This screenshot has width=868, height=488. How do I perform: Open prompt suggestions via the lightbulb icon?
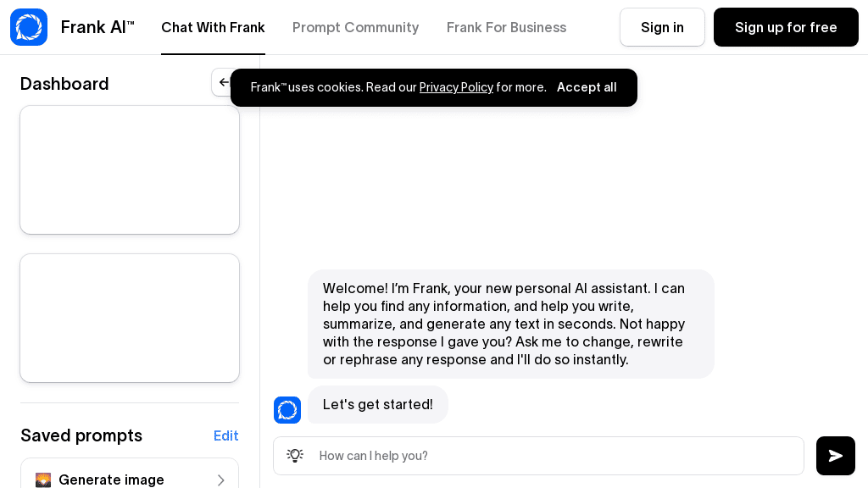point(295,456)
